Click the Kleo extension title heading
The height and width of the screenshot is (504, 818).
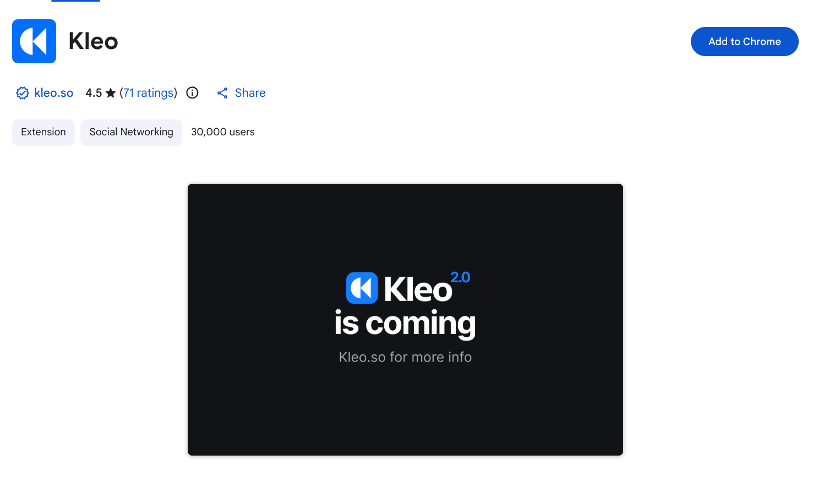(x=93, y=41)
